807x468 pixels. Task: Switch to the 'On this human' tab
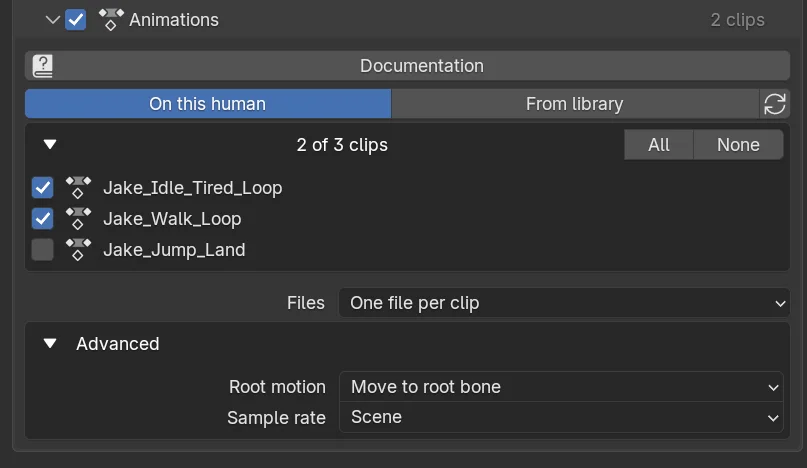pos(208,104)
